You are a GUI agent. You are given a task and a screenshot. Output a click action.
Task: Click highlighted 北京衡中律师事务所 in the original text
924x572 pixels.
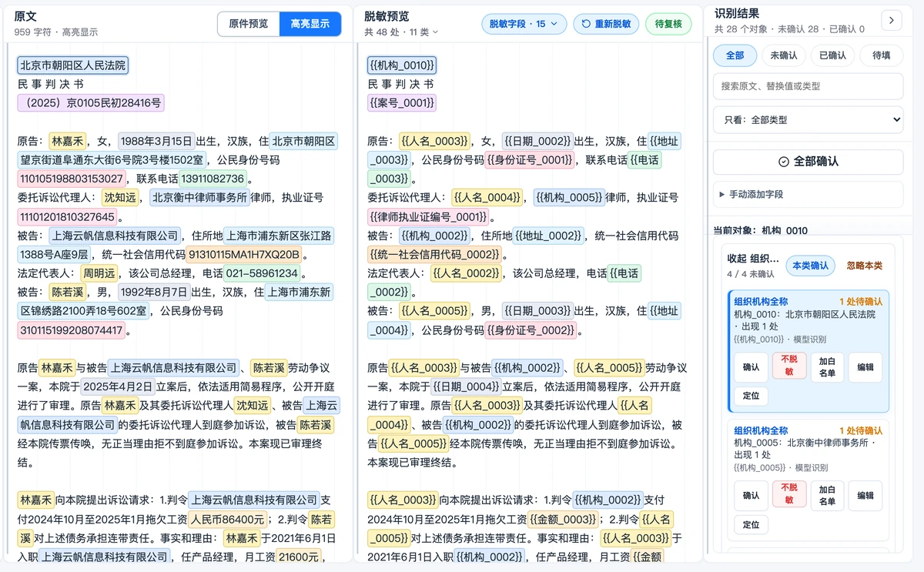coord(200,198)
